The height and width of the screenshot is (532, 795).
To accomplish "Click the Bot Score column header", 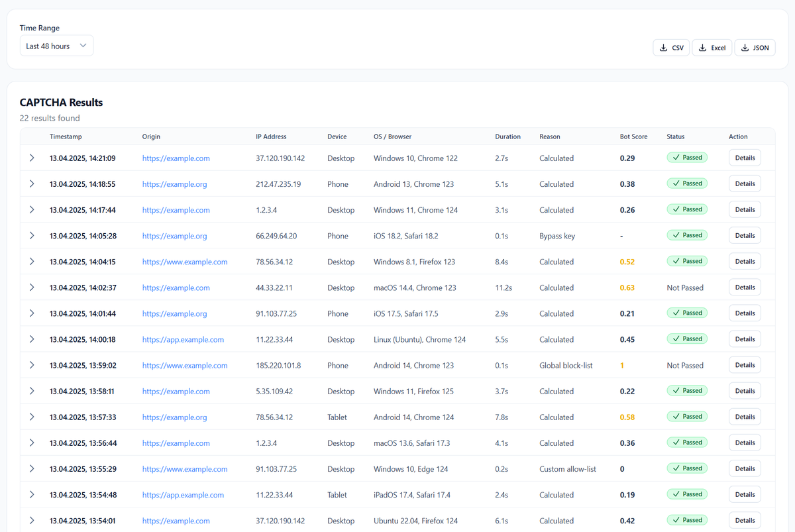I will tap(633, 136).
